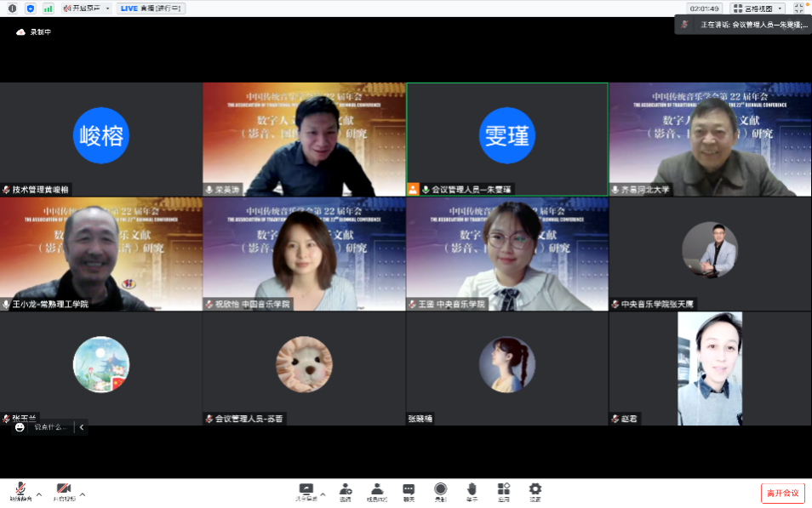Click the blue security shield icon

[30, 9]
